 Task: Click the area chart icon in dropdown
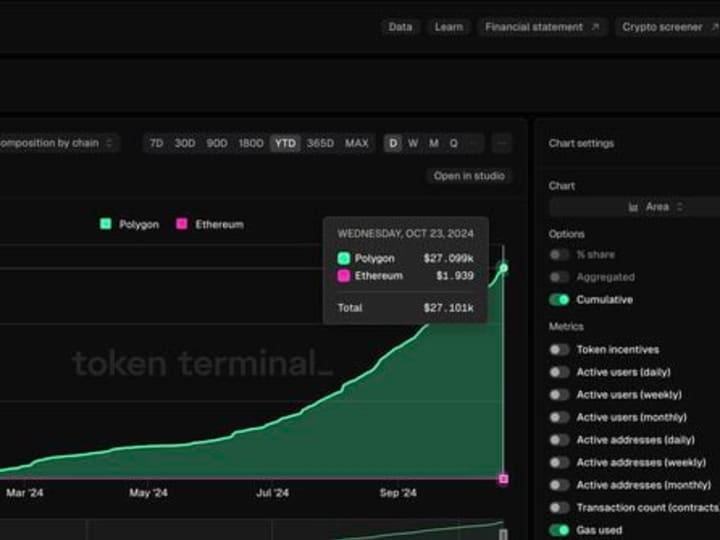tap(633, 208)
